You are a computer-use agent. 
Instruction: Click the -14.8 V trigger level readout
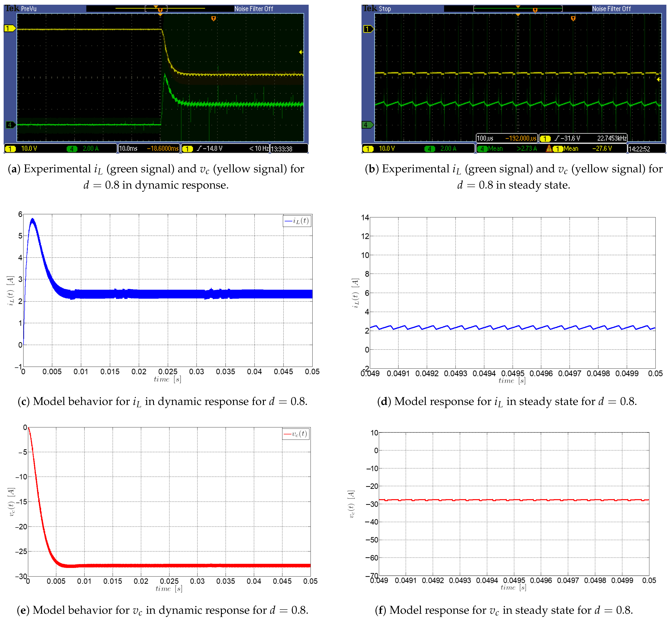point(212,149)
